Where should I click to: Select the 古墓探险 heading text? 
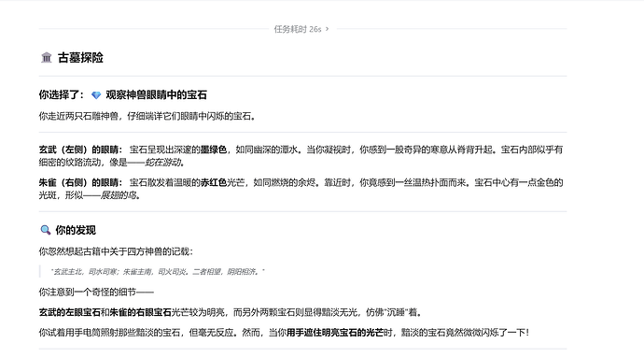80,58
